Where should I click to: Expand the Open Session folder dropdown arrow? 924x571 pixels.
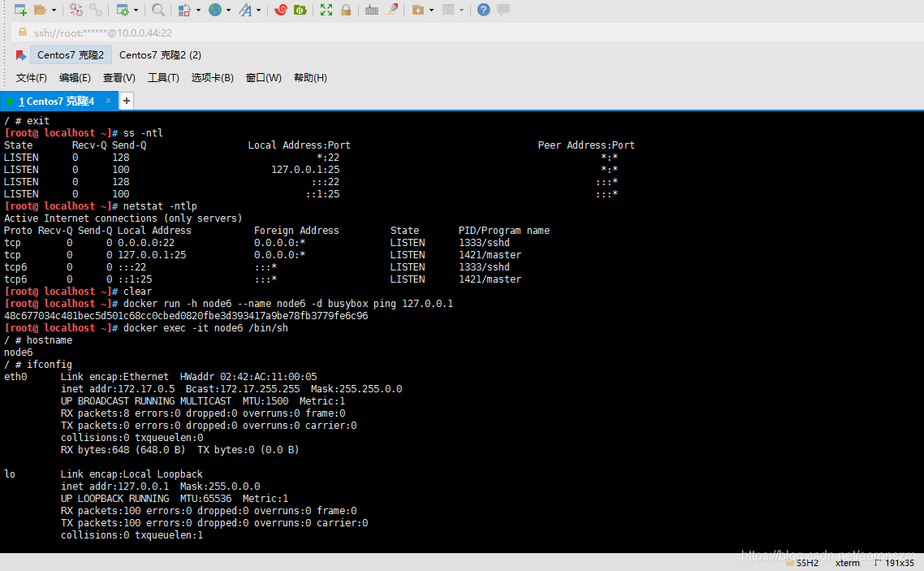pyautogui.click(x=54, y=10)
